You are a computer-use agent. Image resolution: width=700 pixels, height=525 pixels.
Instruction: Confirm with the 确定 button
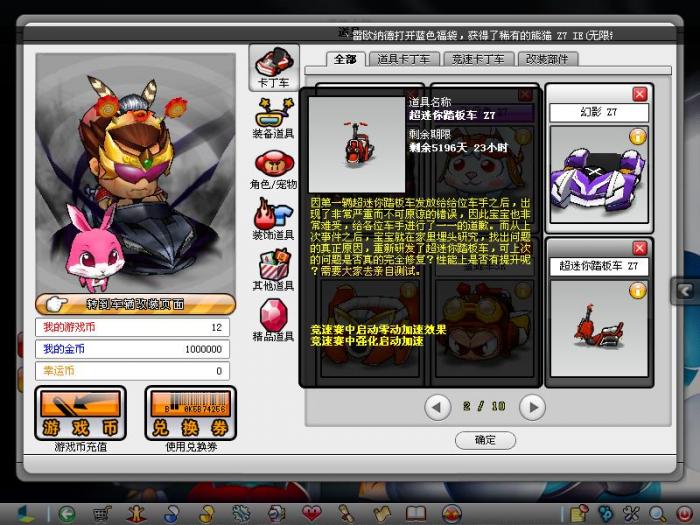pyautogui.click(x=485, y=440)
